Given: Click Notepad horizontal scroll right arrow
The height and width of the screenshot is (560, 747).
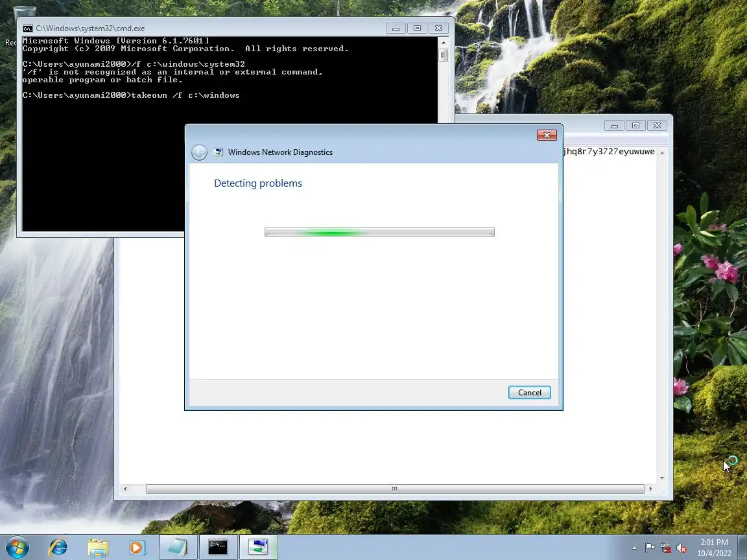Looking at the screenshot, I should tap(651, 489).
